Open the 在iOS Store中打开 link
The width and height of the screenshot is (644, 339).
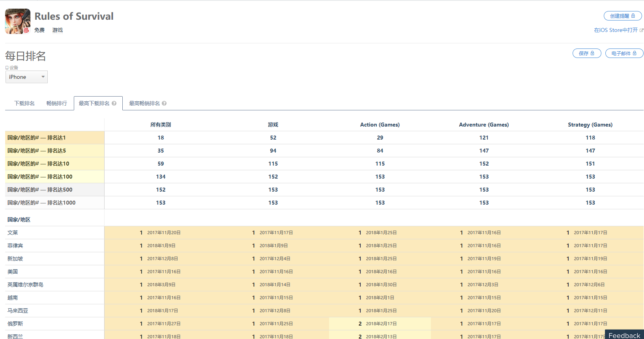pyautogui.click(x=616, y=30)
